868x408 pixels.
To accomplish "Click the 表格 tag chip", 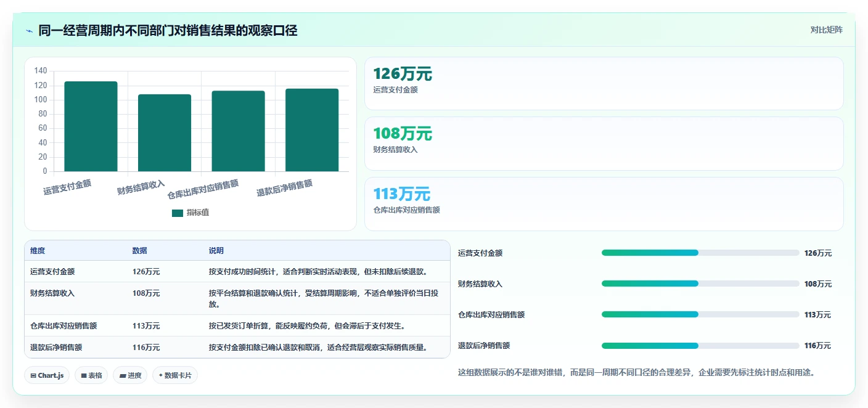I will click(x=91, y=375).
